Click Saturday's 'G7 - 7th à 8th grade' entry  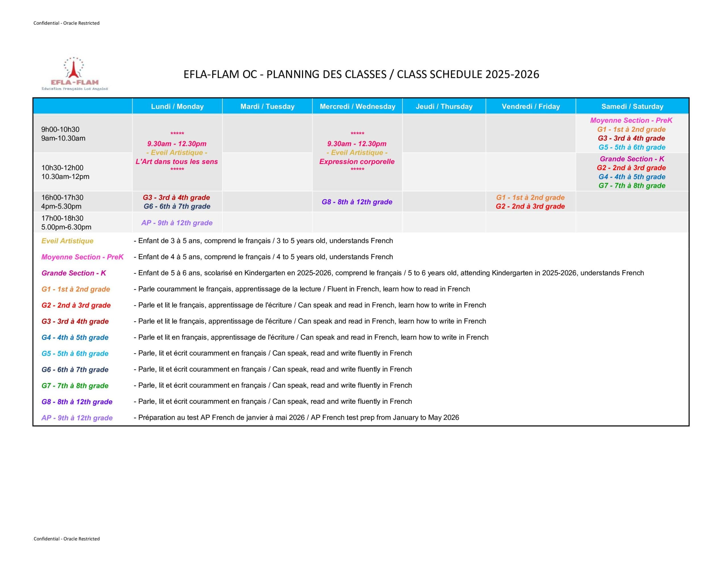pyautogui.click(x=632, y=186)
